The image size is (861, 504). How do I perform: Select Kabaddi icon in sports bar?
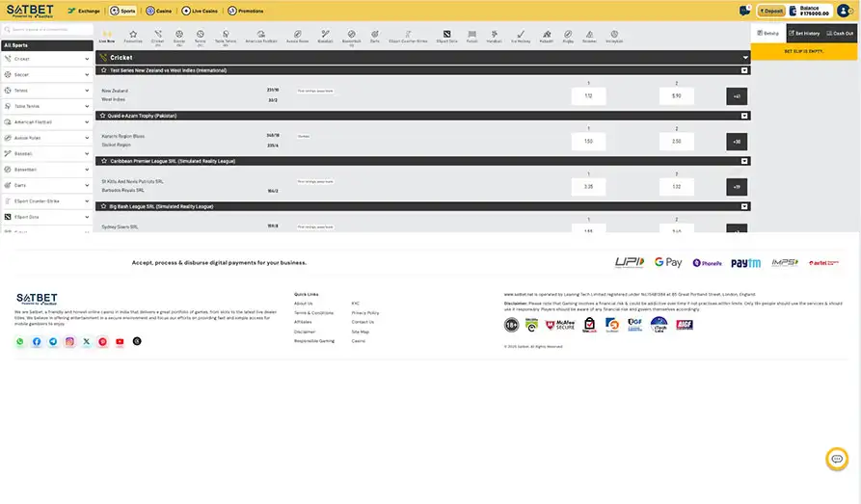pos(547,37)
